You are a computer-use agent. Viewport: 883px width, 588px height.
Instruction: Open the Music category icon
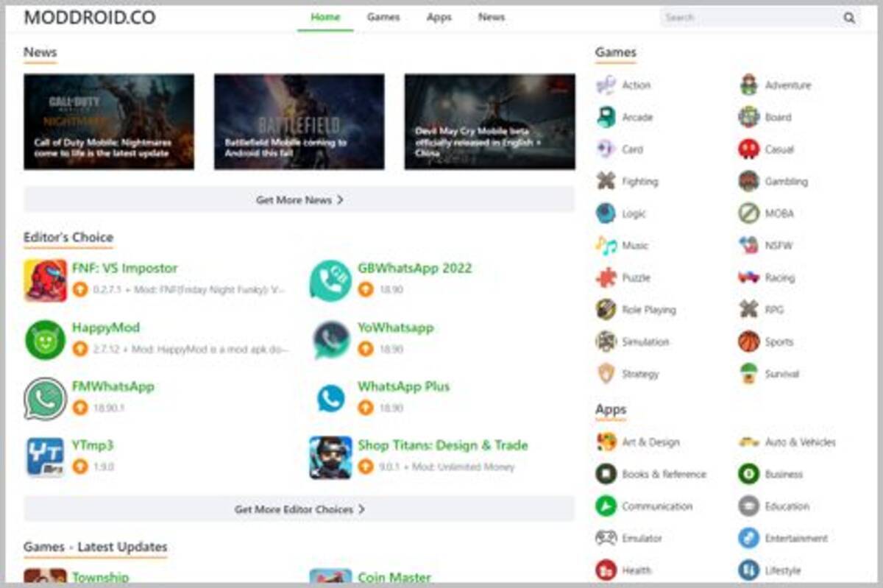(606, 246)
